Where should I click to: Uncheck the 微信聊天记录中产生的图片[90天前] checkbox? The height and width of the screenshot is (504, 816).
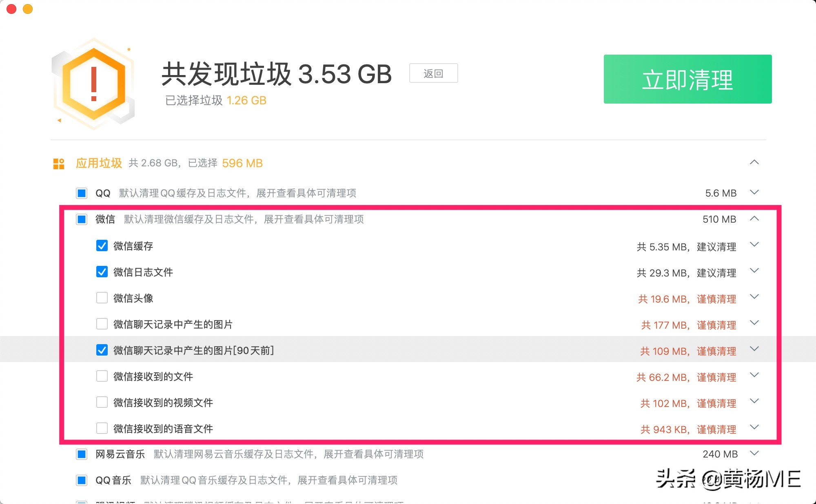point(102,350)
